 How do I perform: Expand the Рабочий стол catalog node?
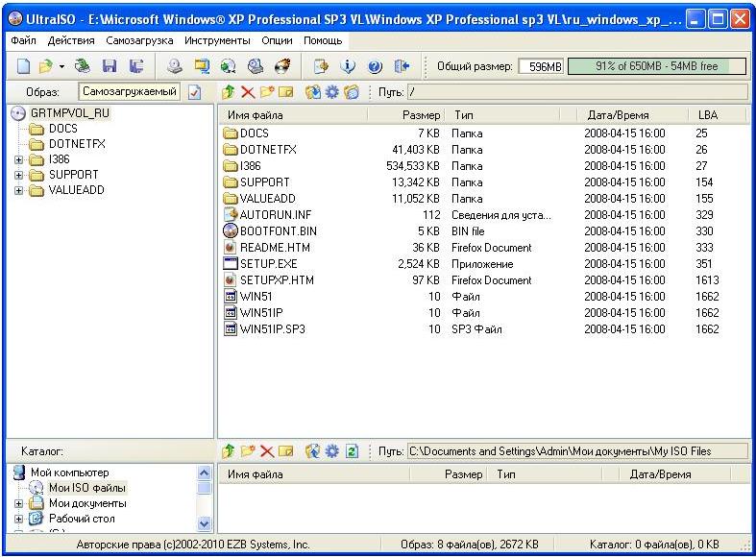click(x=18, y=519)
